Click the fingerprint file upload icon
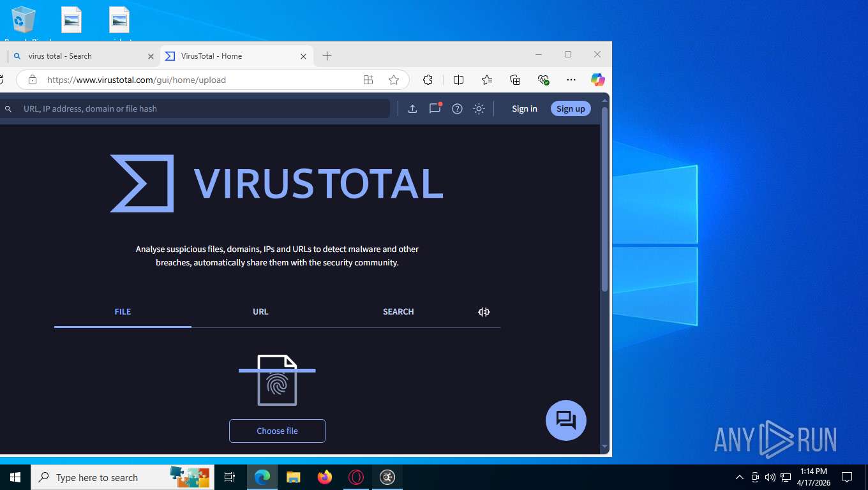Viewport: 868px width, 490px height. tap(277, 380)
